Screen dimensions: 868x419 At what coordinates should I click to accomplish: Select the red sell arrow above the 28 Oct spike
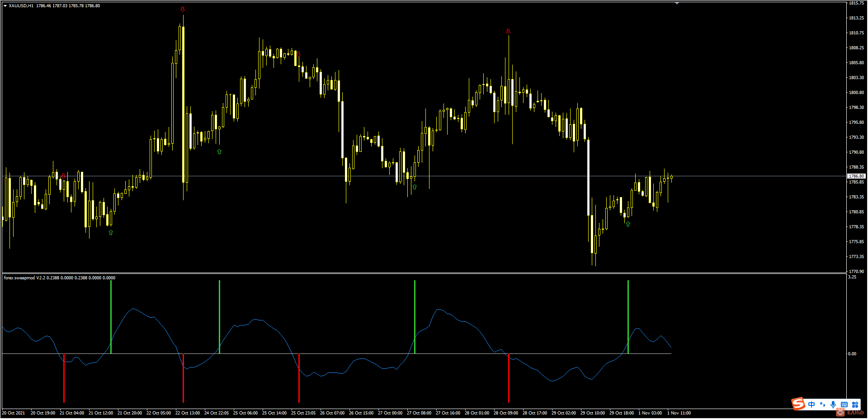[508, 32]
